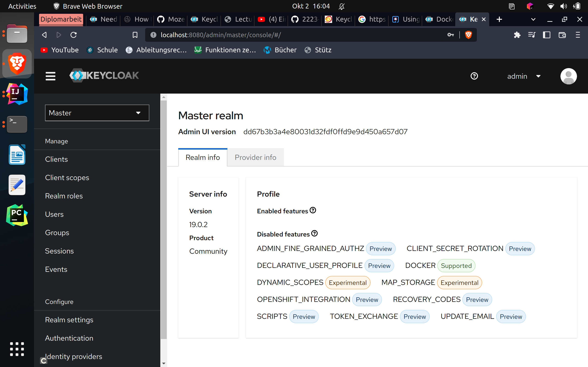Toggle the Brave sidebar panel icon

546,35
